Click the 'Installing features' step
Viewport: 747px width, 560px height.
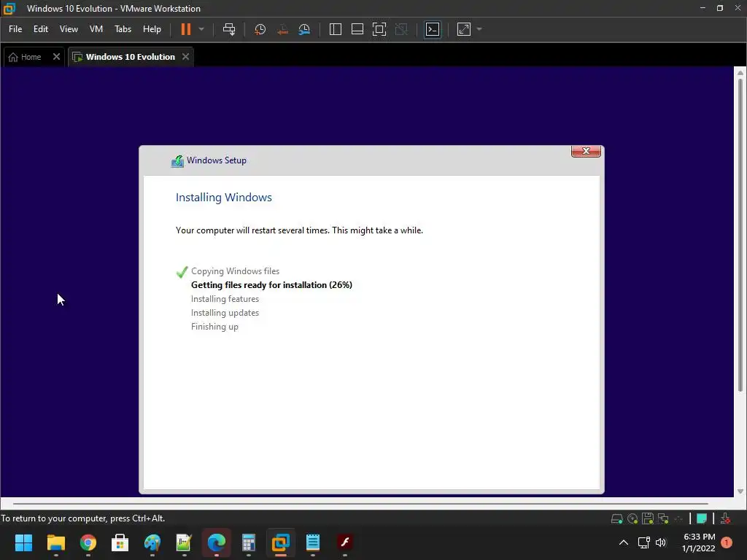click(x=225, y=298)
